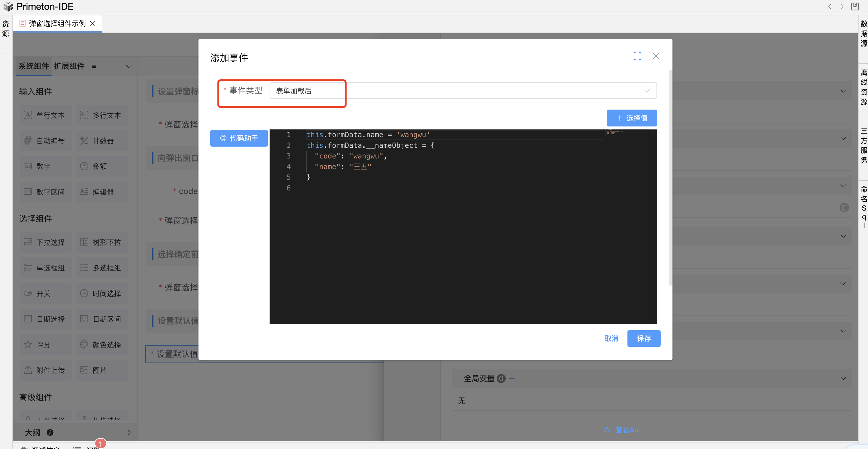
Task: Click the save icon at top right
Action: click(855, 7)
